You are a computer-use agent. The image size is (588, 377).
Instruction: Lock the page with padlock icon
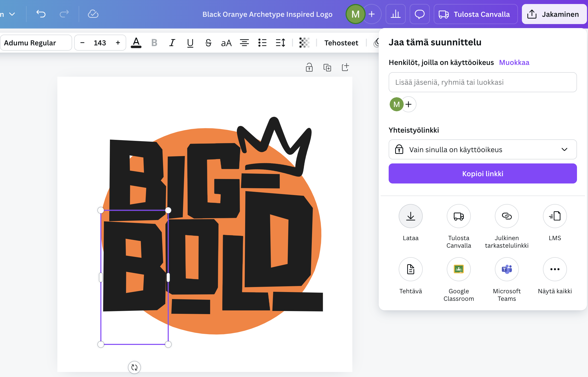tap(309, 67)
